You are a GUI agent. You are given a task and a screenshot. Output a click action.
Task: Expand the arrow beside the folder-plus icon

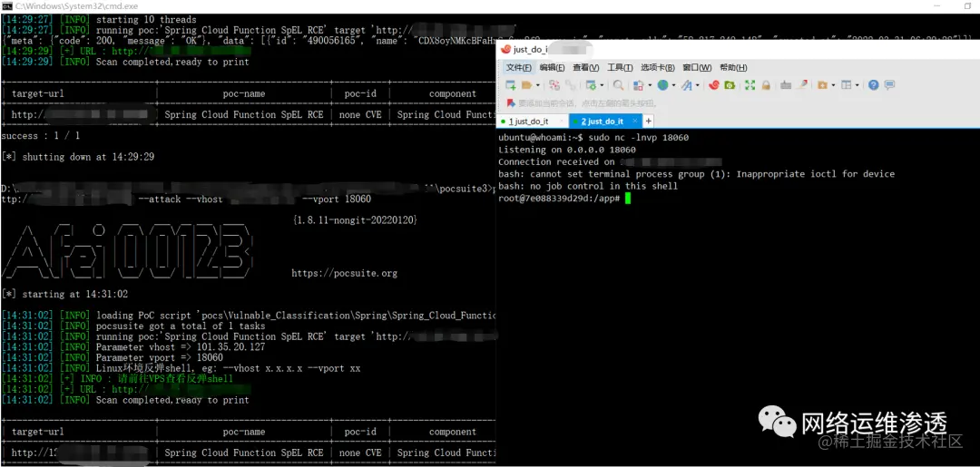[833, 85]
